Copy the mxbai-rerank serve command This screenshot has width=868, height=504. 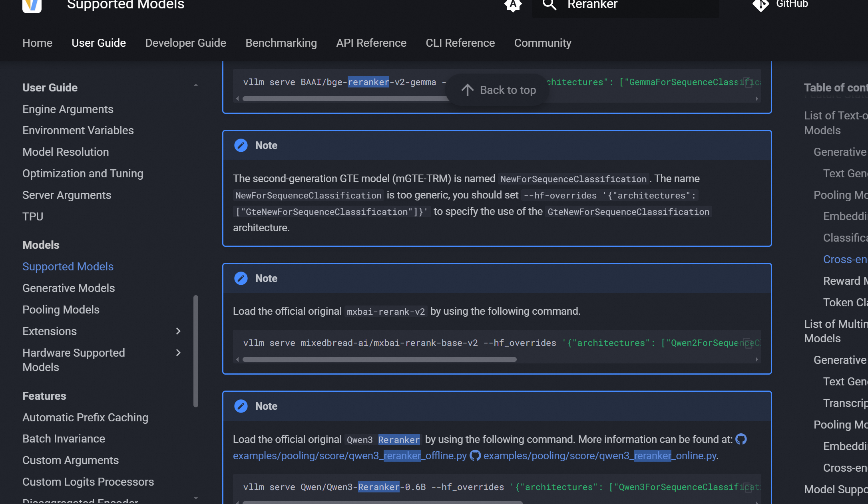pyautogui.click(x=748, y=343)
